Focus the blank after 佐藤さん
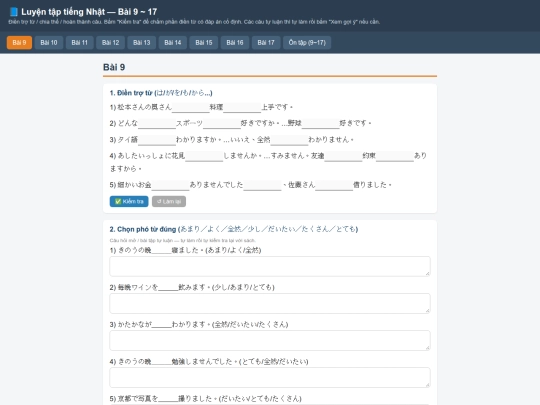This screenshot has width=540, height=405. point(334,185)
